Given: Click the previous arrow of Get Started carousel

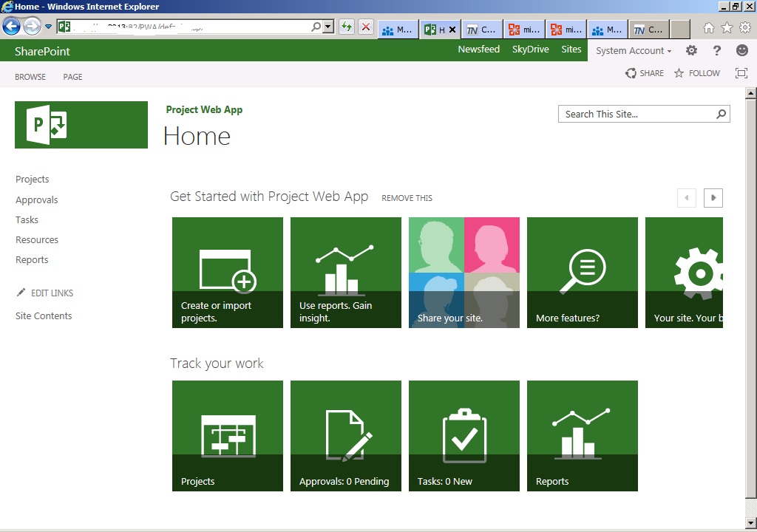Looking at the screenshot, I should 687,197.
